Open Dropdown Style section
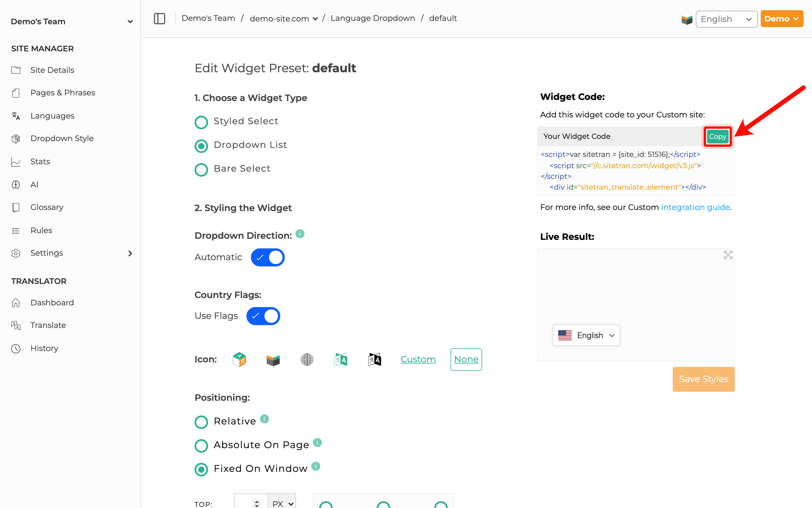 point(62,138)
